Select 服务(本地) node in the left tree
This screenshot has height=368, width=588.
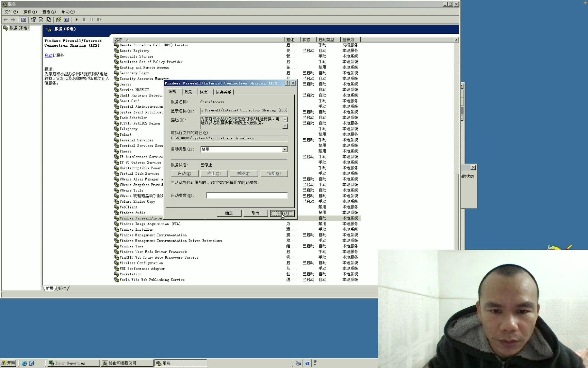pos(19,28)
